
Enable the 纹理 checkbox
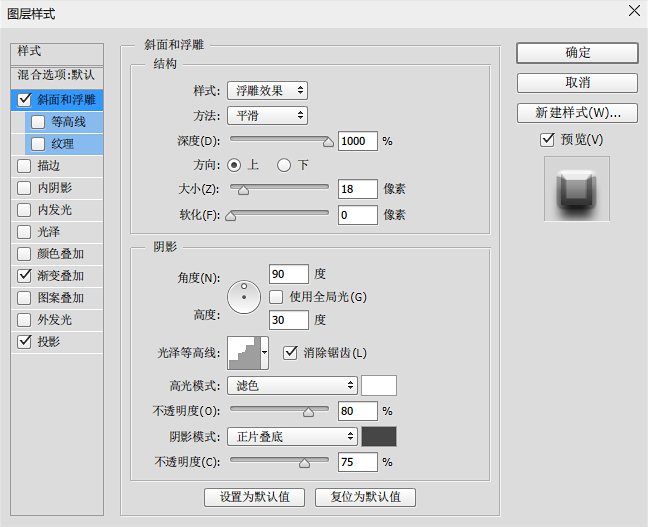click(x=38, y=144)
